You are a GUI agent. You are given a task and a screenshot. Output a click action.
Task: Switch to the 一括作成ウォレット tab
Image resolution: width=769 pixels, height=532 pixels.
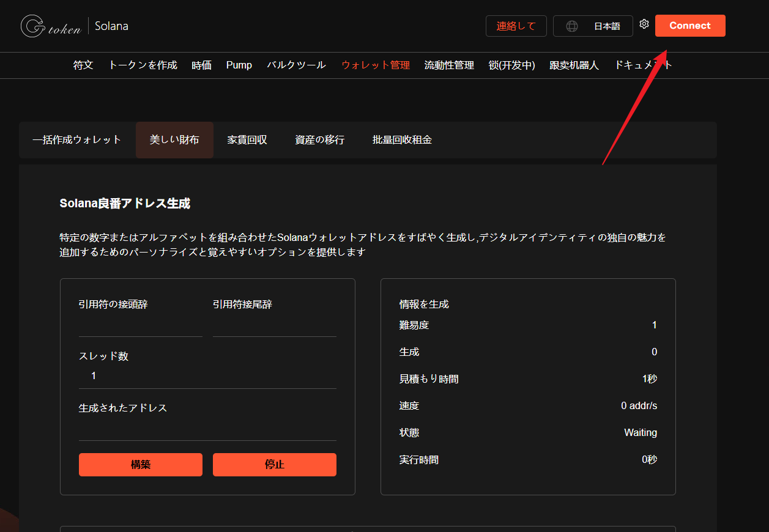pyautogui.click(x=77, y=140)
